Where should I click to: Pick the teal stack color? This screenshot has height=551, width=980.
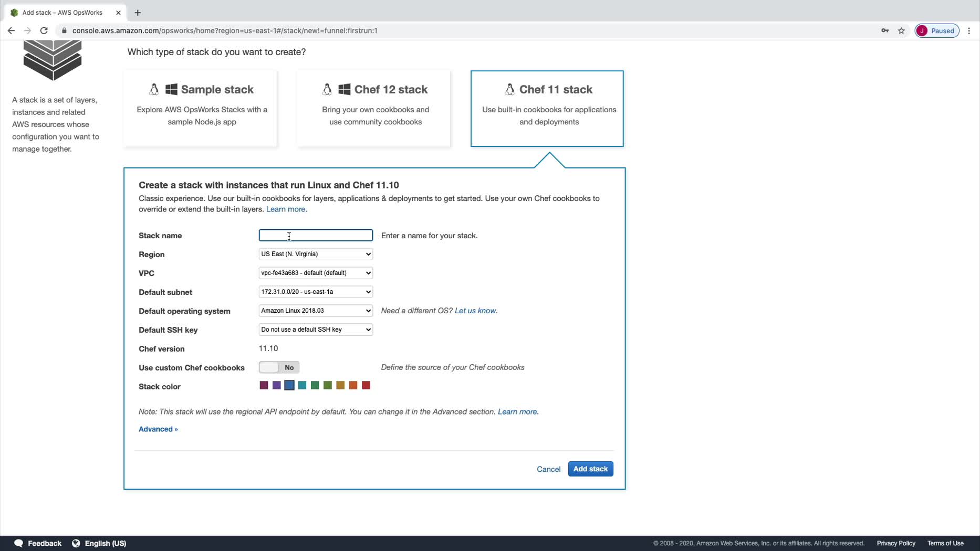[303, 386]
